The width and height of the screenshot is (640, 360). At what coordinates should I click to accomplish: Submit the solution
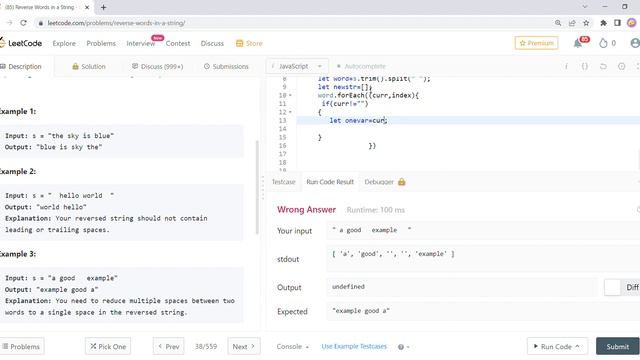coord(618,347)
